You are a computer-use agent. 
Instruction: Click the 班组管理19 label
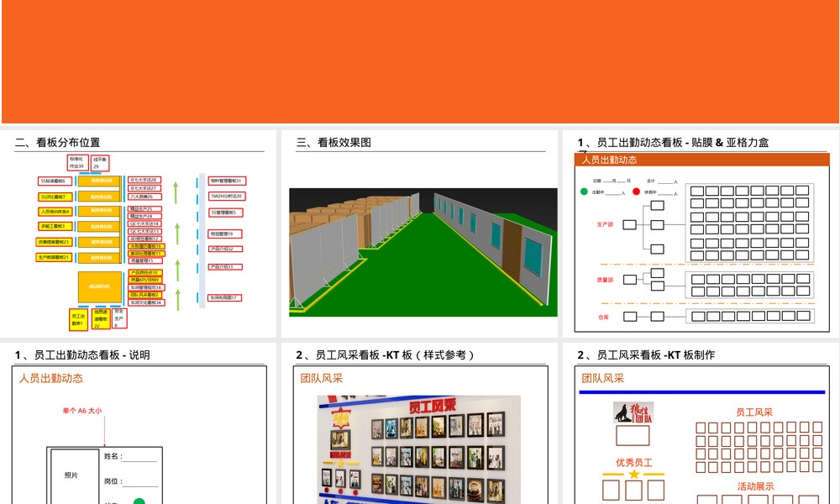coord(225,234)
